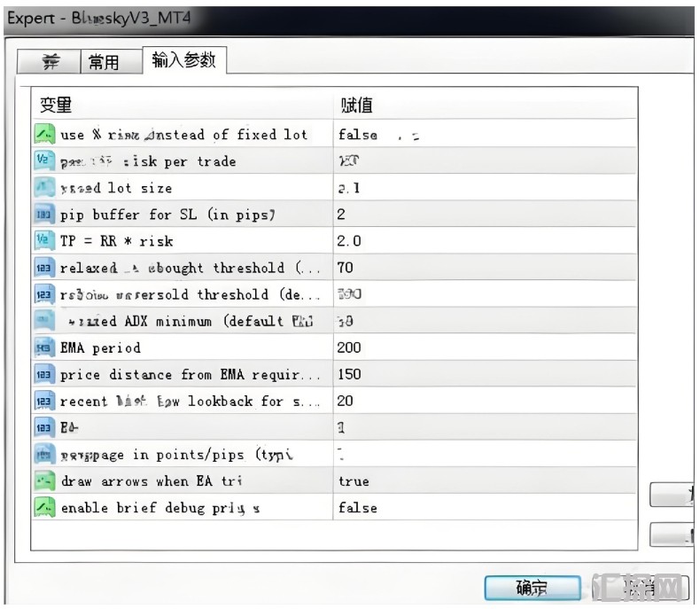The width and height of the screenshot is (700, 609).
Task: Click the boolean icon beside 'use % risk'
Action: click(44, 135)
